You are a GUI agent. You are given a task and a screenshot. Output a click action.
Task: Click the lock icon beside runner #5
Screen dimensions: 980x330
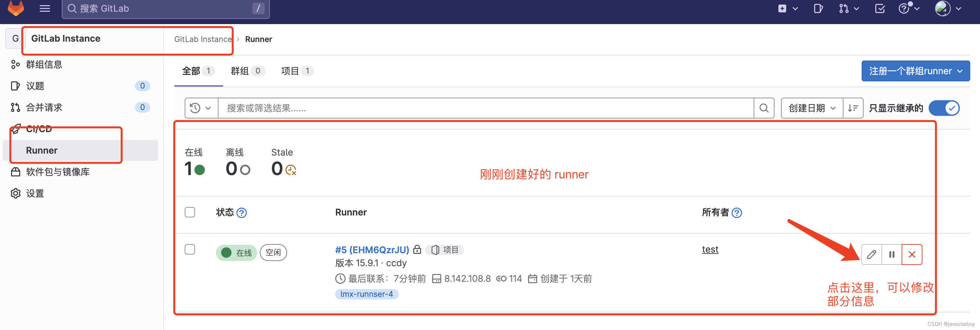[417, 249]
